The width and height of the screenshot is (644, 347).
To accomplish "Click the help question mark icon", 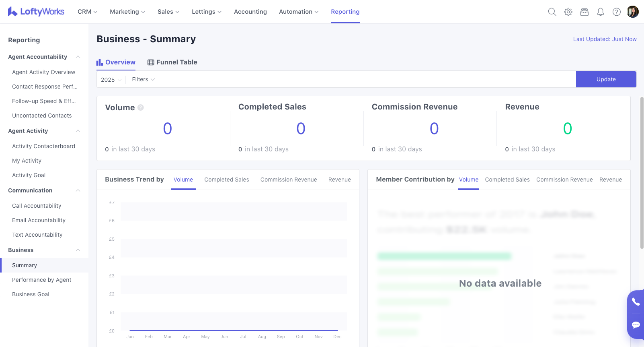I will 616,12.
